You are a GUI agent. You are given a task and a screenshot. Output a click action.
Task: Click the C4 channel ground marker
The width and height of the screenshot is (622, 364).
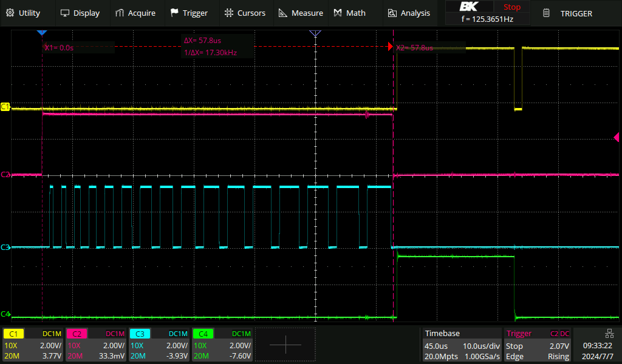click(5, 314)
